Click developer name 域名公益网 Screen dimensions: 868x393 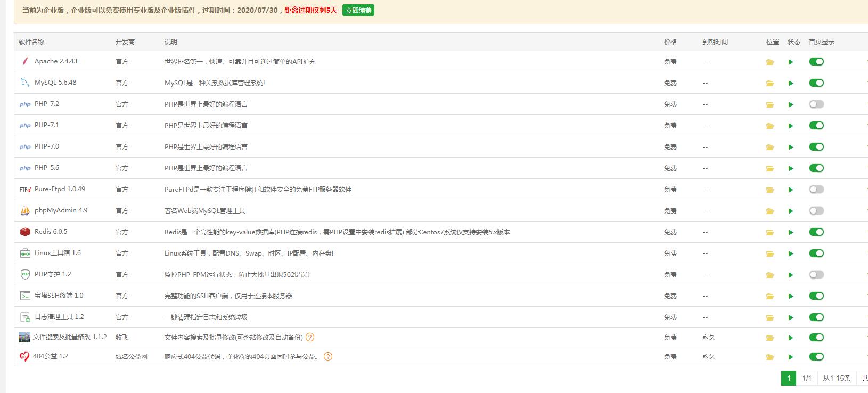pos(132,356)
